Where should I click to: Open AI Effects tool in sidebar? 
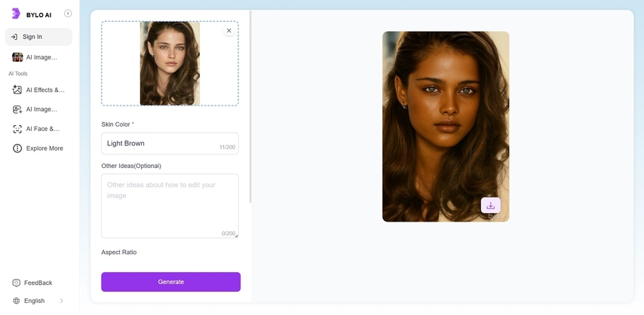[38, 90]
